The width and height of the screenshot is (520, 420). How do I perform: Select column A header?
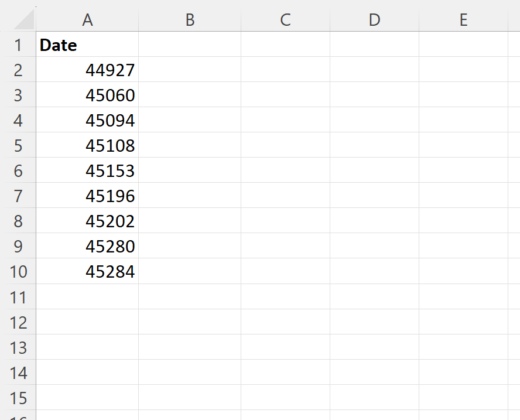(x=87, y=20)
